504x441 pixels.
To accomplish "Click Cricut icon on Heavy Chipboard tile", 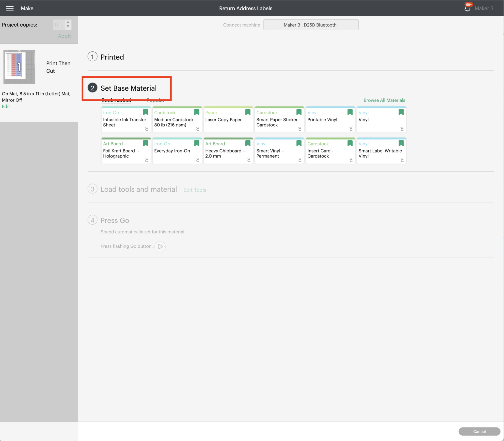I will click(249, 160).
